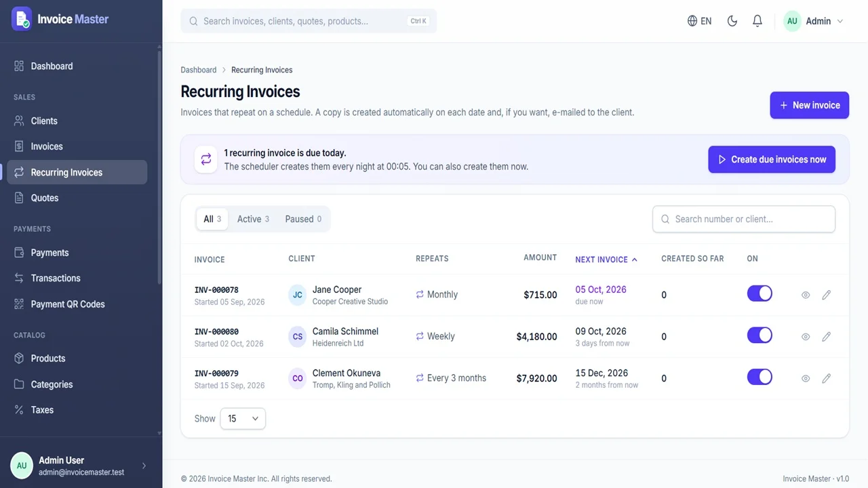Open notifications bell
Viewport: 868px width, 488px height.
click(x=757, y=21)
